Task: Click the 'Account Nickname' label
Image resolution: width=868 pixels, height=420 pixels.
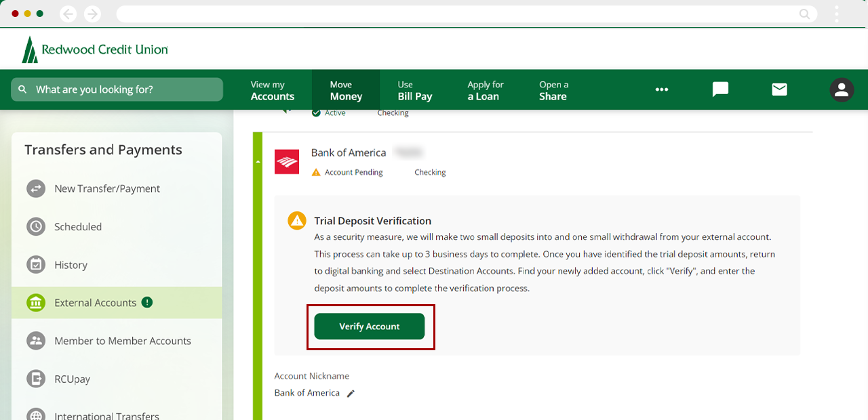Action: tap(312, 376)
